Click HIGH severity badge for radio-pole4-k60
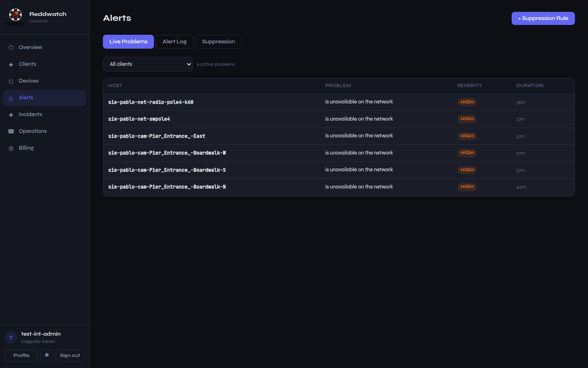This screenshot has height=368, width=588. click(x=467, y=102)
